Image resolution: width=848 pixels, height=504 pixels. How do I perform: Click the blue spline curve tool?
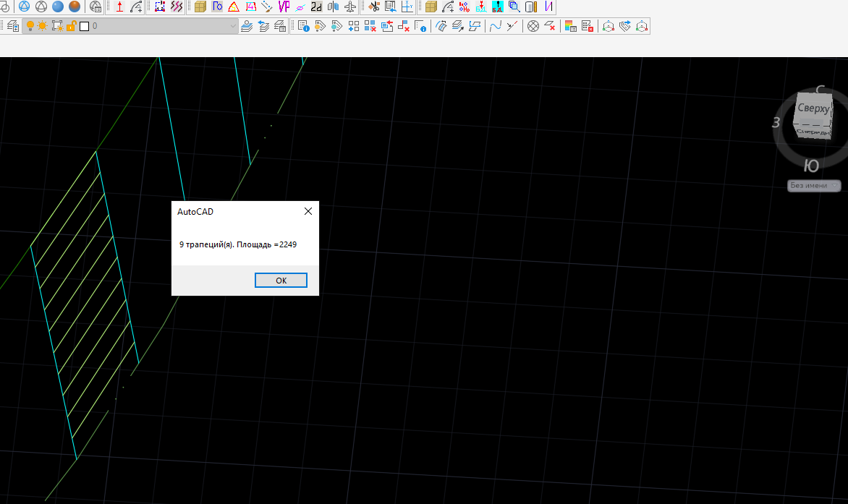pyautogui.click(x=496, y=26)
